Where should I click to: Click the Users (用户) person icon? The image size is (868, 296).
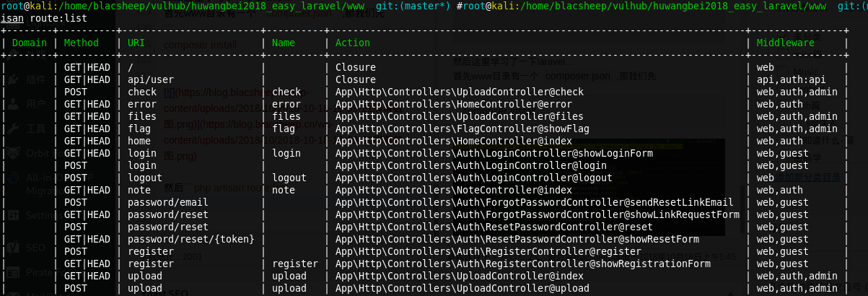tap(14, 104)
